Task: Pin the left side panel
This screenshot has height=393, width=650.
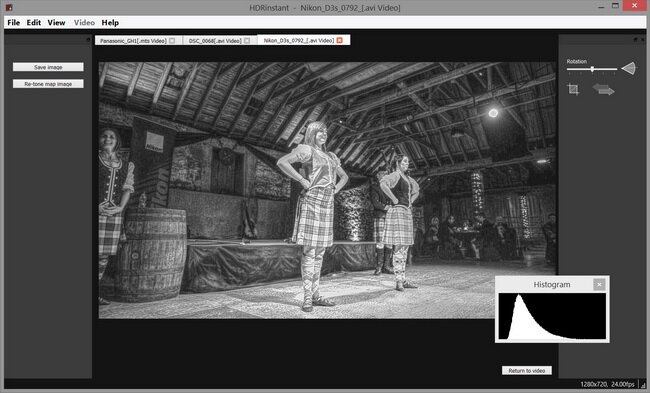Action: 88,39
